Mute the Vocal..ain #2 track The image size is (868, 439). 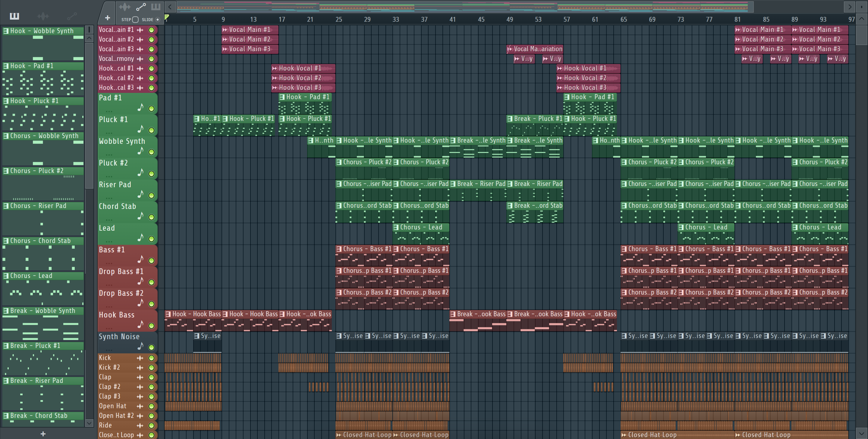152,39
